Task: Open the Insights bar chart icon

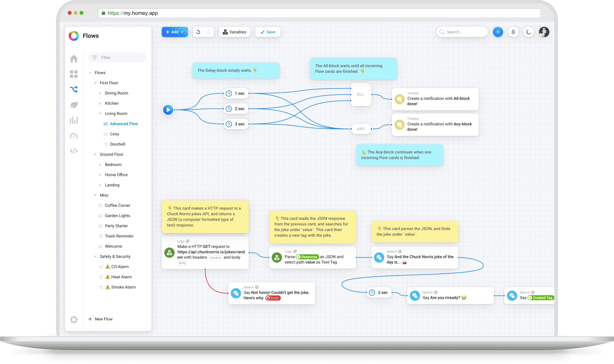Action: (x=74, y=120)
